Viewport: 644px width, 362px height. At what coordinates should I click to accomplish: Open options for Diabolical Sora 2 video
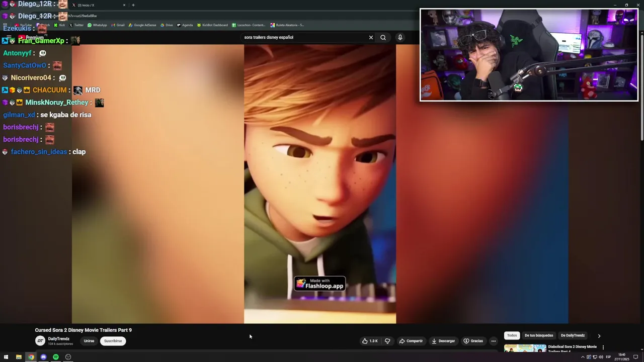tap(603, 347)
